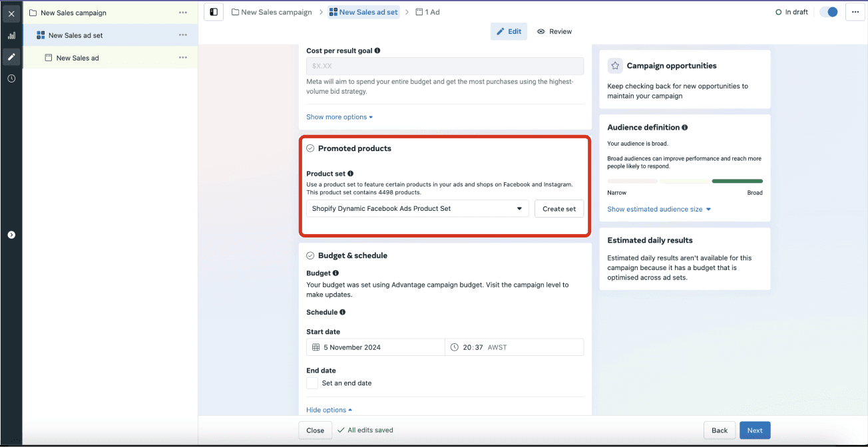This screenshot has width=868, height=447.
Task: Click the audience Narrow to Broad gauge
Action: click(685, 181)
